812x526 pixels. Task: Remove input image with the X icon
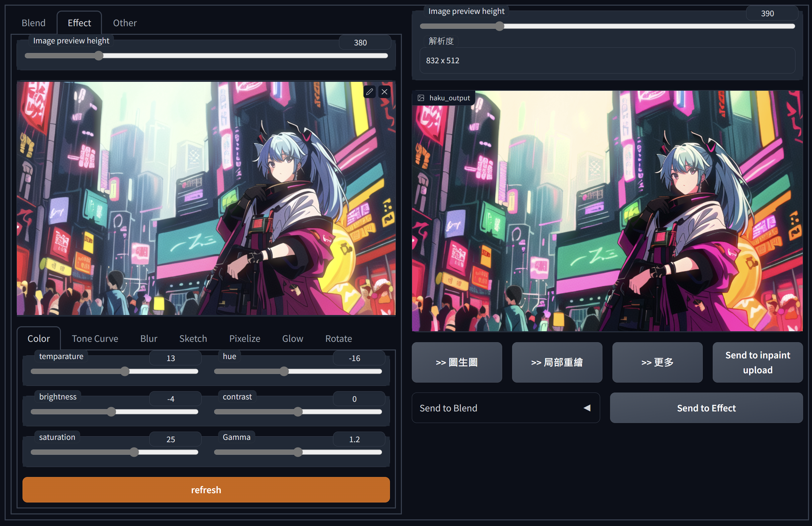click(x=385, y=91)
